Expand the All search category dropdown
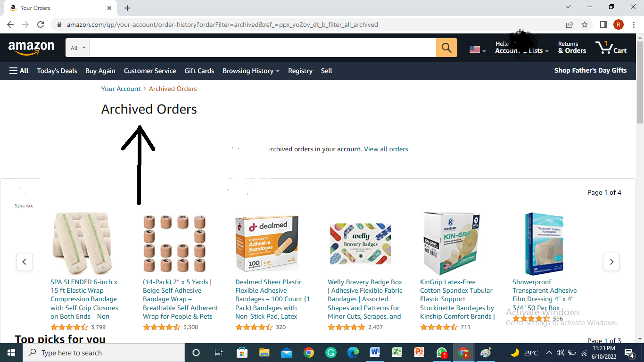 [78, 48]
